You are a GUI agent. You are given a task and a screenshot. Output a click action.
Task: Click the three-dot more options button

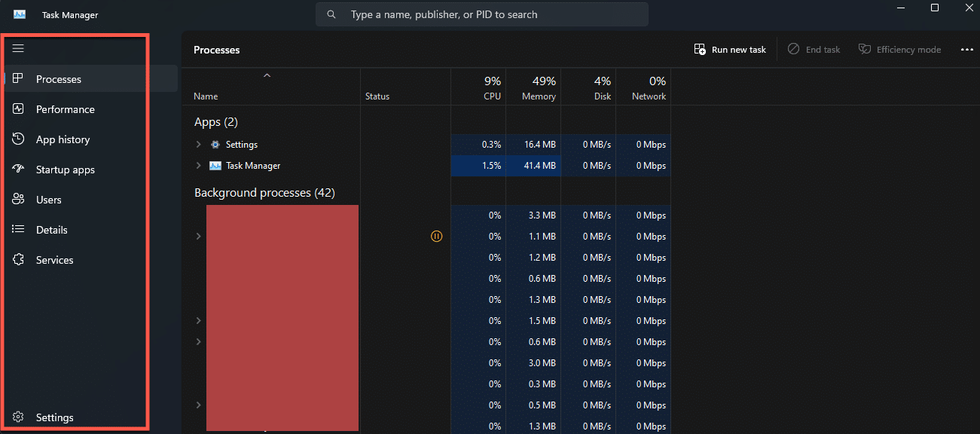coord(967,50)
